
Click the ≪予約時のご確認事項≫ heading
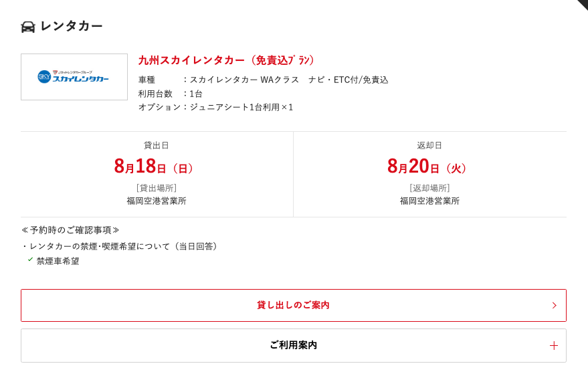(x=70, y=230)
